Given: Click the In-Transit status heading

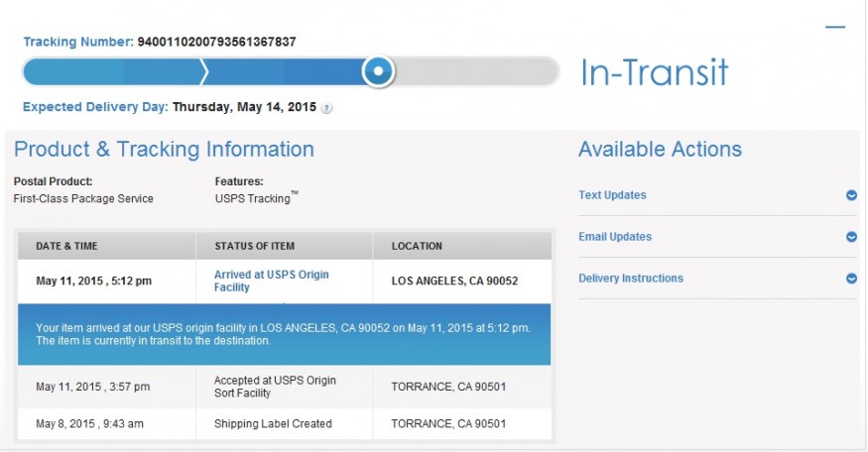Looking at the screenshot, I should tap(654, 72).
